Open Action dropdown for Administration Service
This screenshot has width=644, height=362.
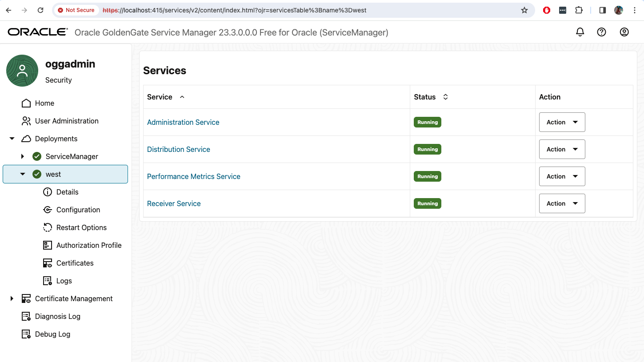point(562,122)
